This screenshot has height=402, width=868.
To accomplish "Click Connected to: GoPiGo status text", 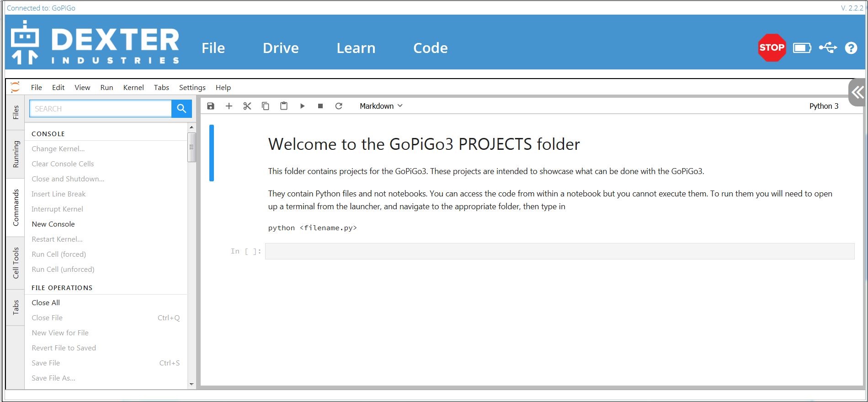I will pos(41,8).
